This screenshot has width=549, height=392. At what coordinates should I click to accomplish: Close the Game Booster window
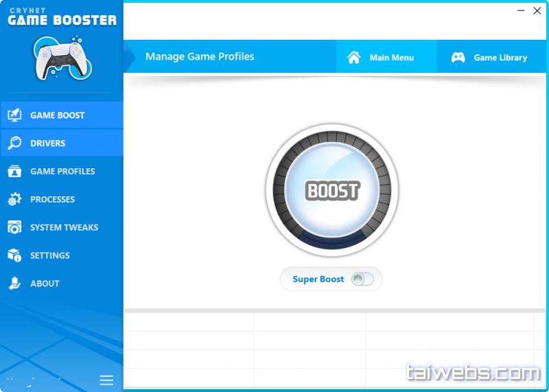click(537, 10)
